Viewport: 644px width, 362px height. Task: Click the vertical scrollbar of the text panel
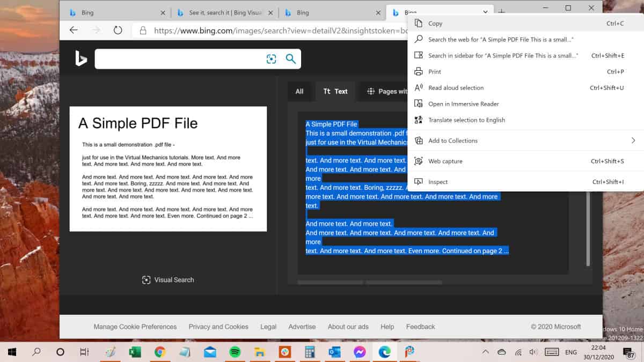pyautogui.click(x=588, y=228)
